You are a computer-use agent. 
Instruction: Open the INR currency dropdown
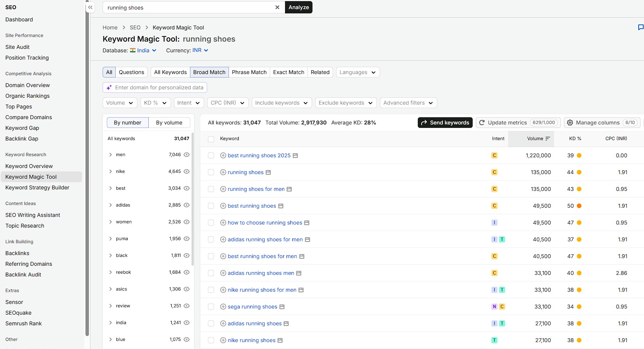tap(200, 50)
